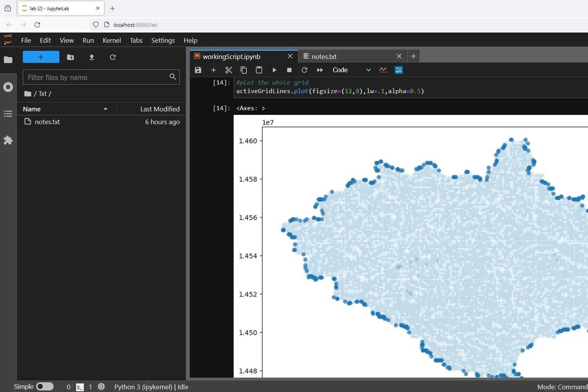Click the blue new launcher button
This screenshot has width=588, height=392.
pos(41,57)
